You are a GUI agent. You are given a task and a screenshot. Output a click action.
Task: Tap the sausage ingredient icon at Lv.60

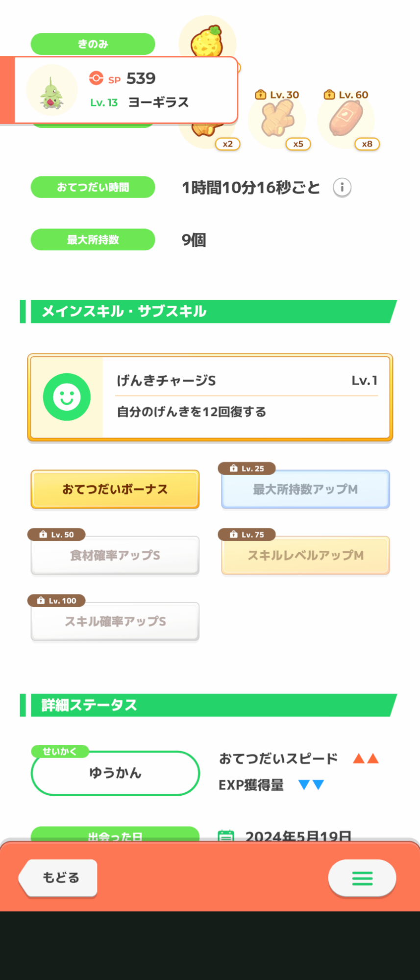pos(346,119)
